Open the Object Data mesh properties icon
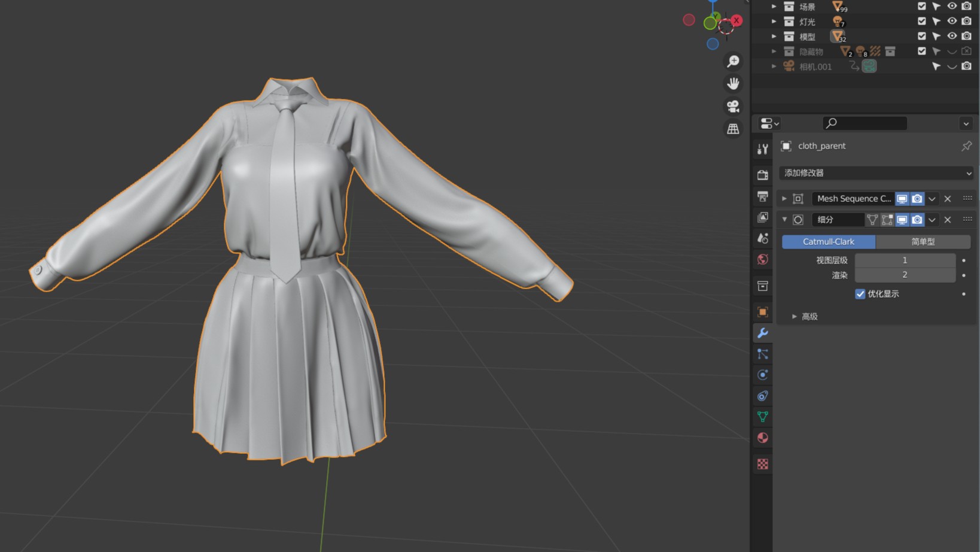 tap(763, 417)
